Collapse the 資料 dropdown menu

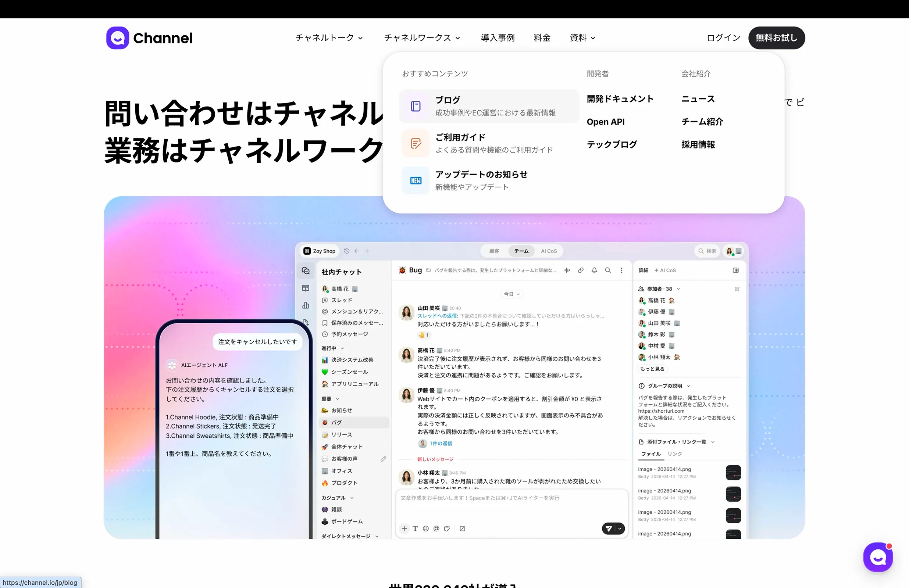click(582, 38)
